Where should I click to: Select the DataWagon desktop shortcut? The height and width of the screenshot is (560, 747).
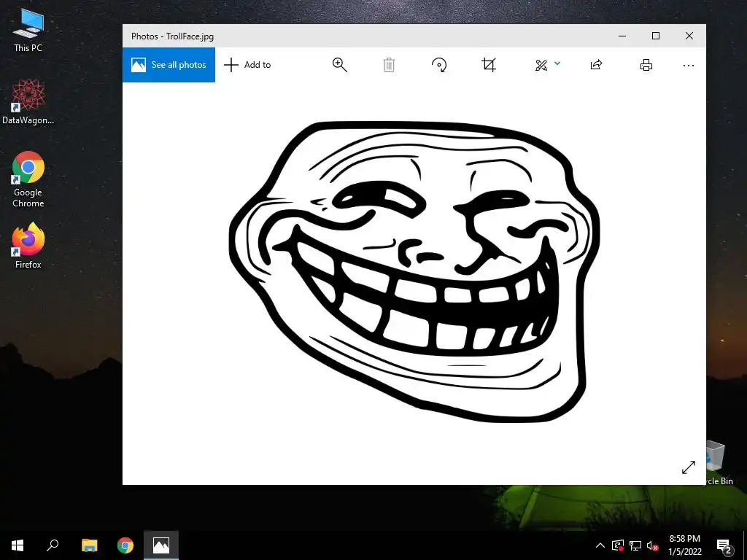[28, 102]
